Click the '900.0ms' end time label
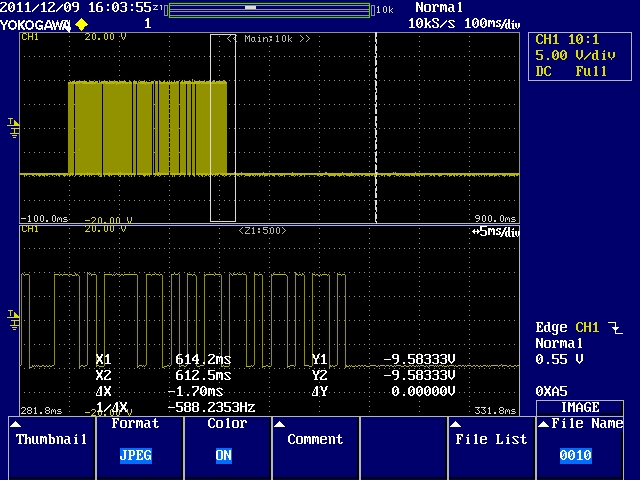The width and height of the screenshot is (640, 480). [x=495, y=219]
